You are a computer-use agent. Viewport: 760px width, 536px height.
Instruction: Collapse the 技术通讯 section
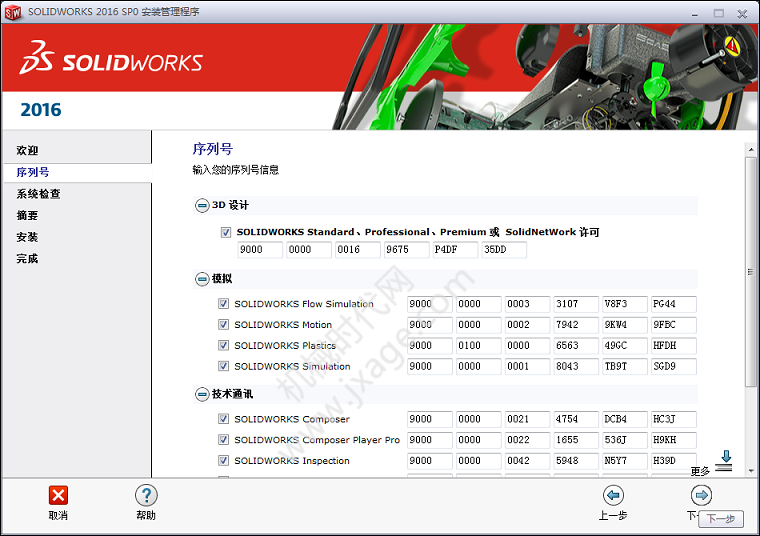tap(202, 394)
